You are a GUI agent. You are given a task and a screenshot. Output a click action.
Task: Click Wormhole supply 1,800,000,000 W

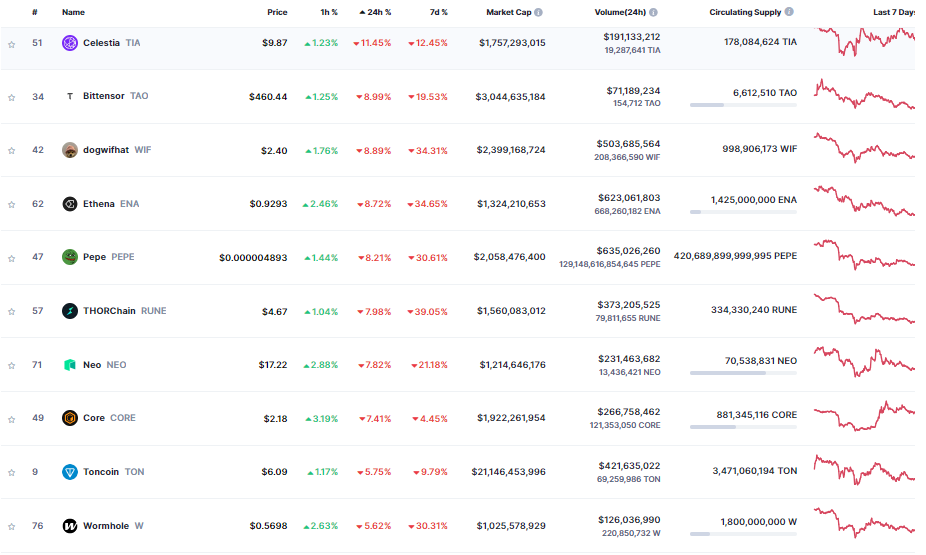click(759, 522)
